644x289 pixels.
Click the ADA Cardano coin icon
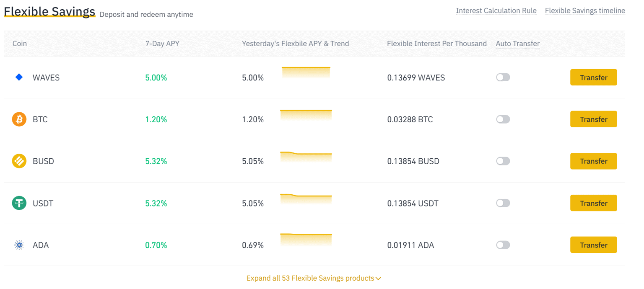[19, 245]
